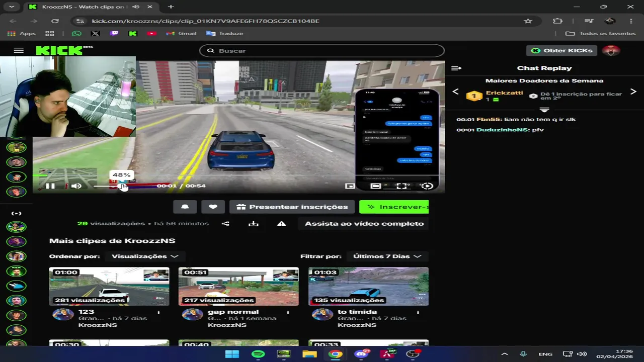Open the X (Twitter) bookmark

click(95, 34)
